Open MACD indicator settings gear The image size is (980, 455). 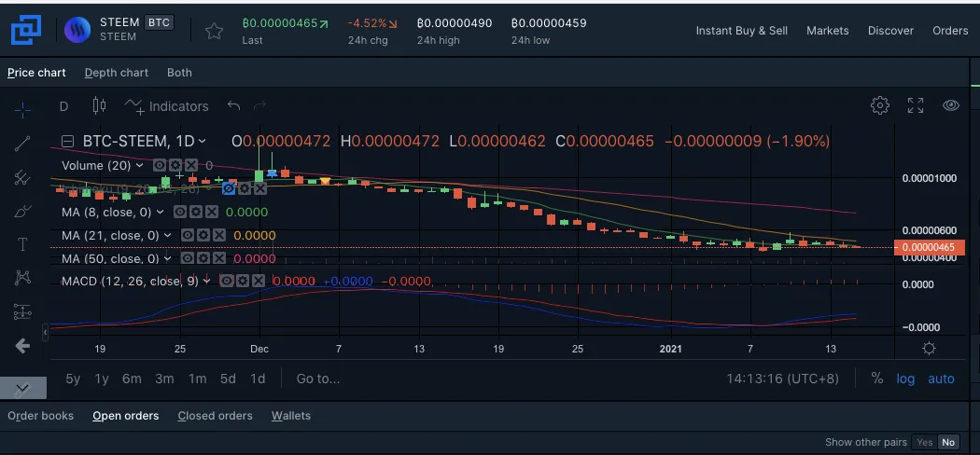coord(243,282)
